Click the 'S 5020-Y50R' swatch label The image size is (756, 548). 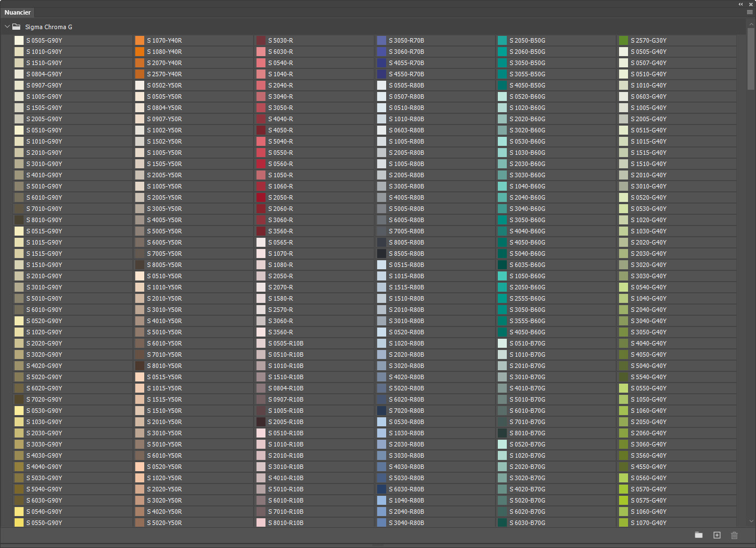(x=164, y=523)
